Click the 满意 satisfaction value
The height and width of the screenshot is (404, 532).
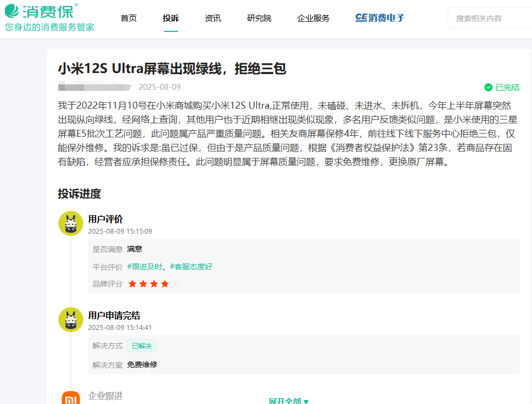[135, 249]
